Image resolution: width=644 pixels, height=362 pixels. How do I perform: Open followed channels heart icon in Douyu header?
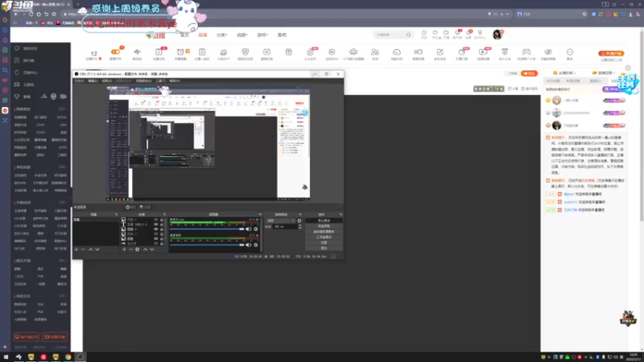tap(435, 33)
